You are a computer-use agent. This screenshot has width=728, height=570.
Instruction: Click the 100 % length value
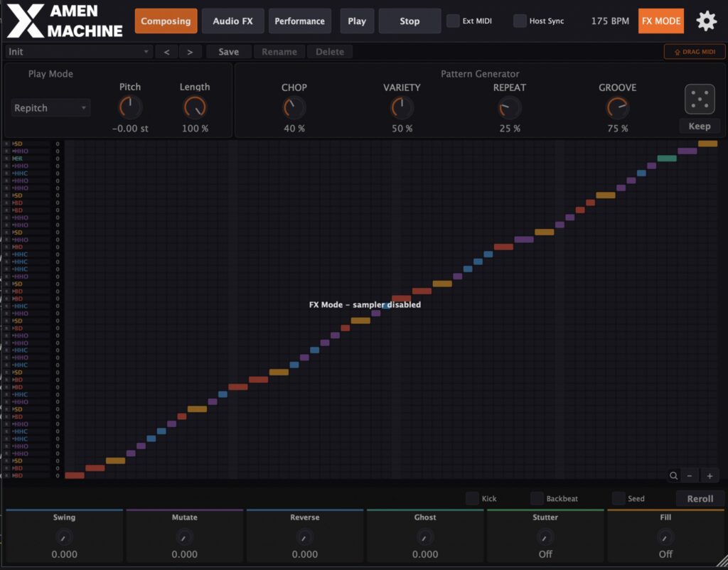(195, 129)
